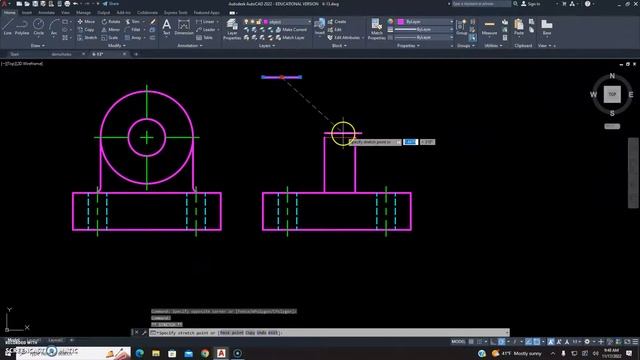Open the Manage ribbon tab
This screenshot has width=640, height=360.
[x=83, y=13]
